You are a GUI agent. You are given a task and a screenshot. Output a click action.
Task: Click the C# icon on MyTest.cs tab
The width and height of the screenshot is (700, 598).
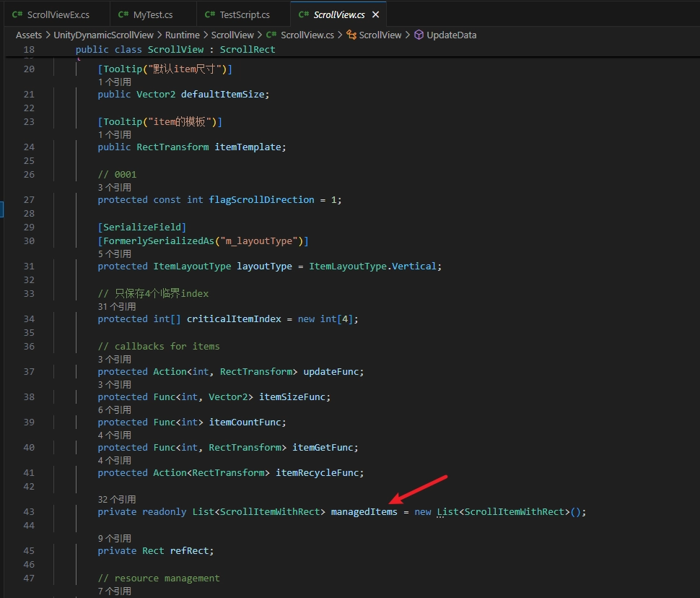[x=123, y=14]
